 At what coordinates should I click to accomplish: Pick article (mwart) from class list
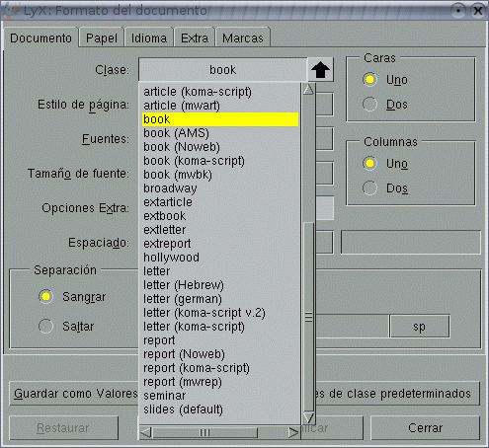(x=220, y=106)
